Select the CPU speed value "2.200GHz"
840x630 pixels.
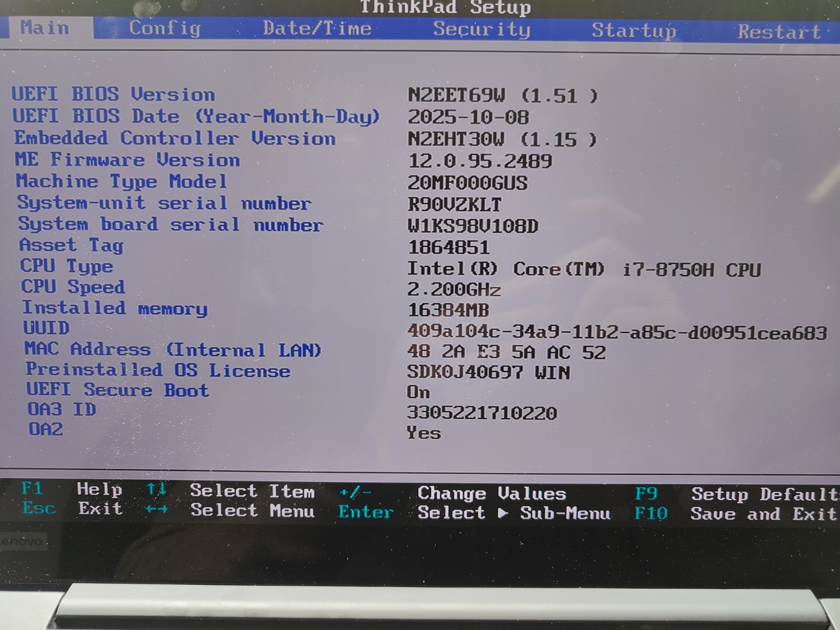[x=454, y=289]
